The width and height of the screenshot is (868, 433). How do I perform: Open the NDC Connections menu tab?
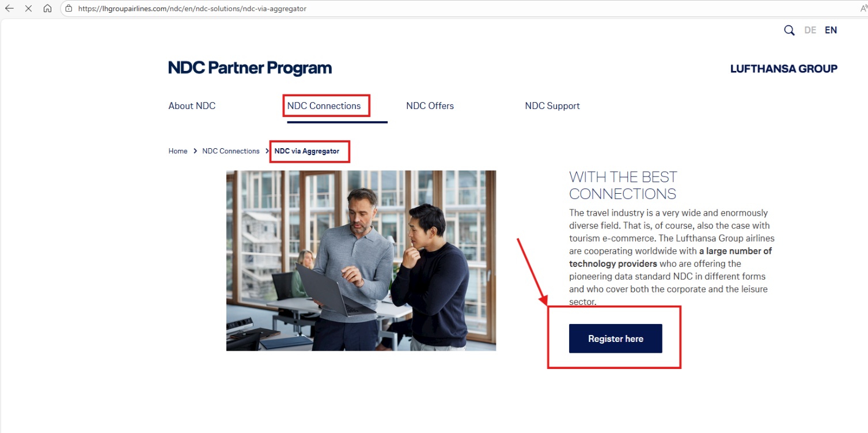pos(324,106)
